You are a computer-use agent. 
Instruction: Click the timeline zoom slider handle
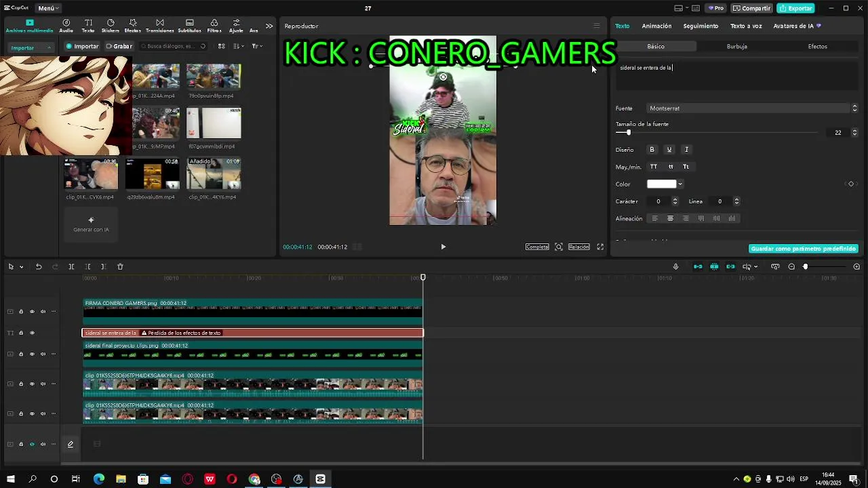click(806, 266)
